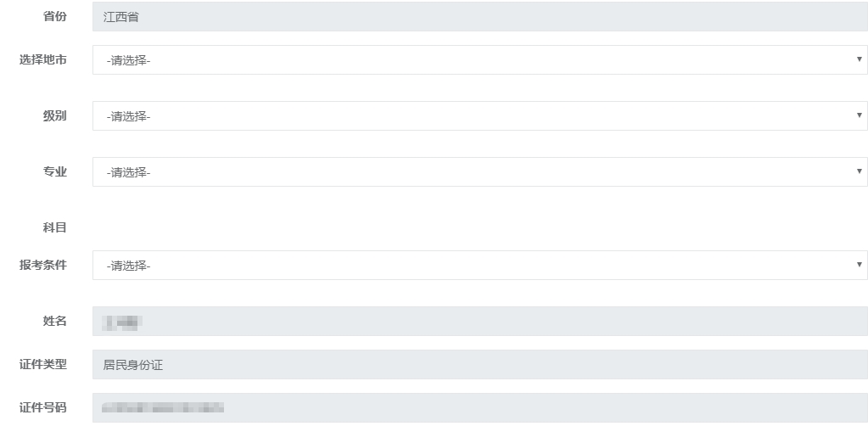Viewport: 868px width, 426px height.
Task: Select the 证件类型 field showing 居民身份证
Action: pos(479,365)
